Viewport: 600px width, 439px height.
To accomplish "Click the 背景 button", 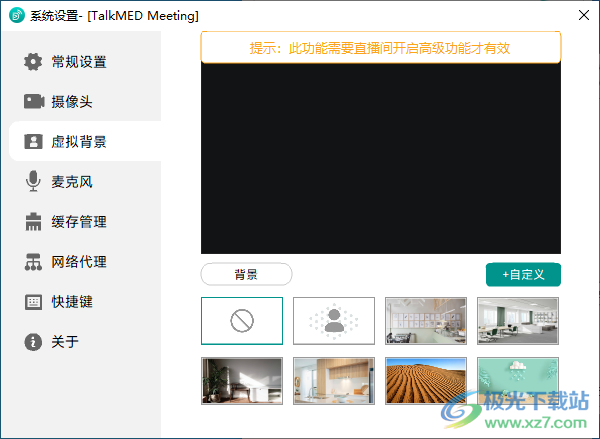I will [x=246, y=274].
